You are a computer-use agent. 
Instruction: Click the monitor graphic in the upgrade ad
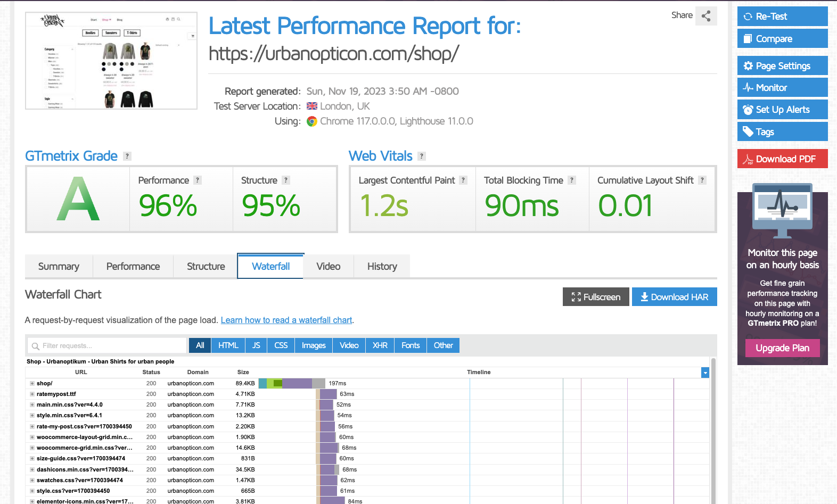782,211
